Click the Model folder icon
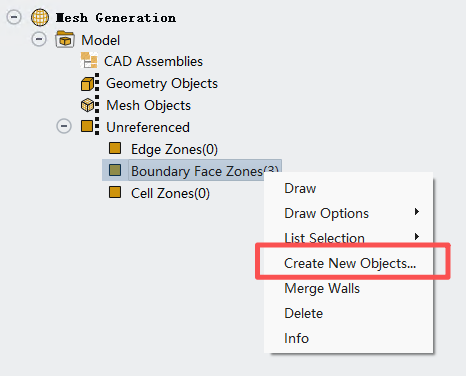 (x=65, y=39)
